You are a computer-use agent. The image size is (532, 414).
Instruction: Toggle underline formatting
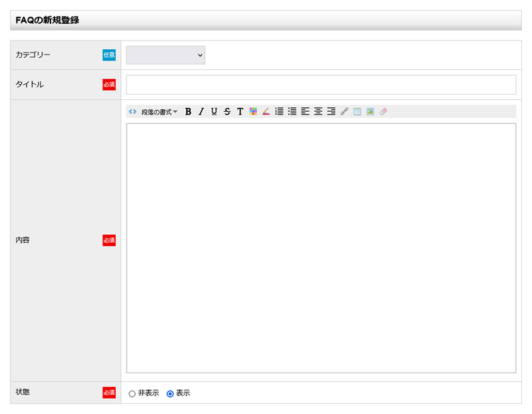(214, 111)
